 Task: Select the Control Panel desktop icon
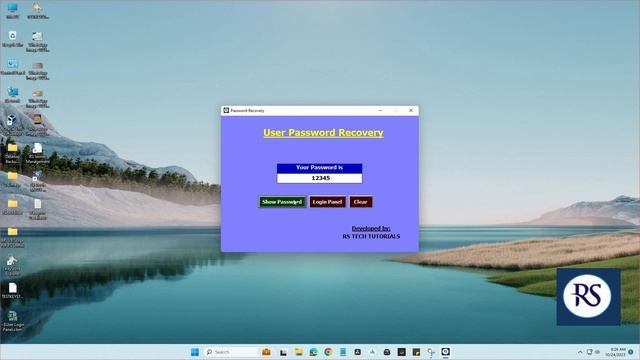13,67
